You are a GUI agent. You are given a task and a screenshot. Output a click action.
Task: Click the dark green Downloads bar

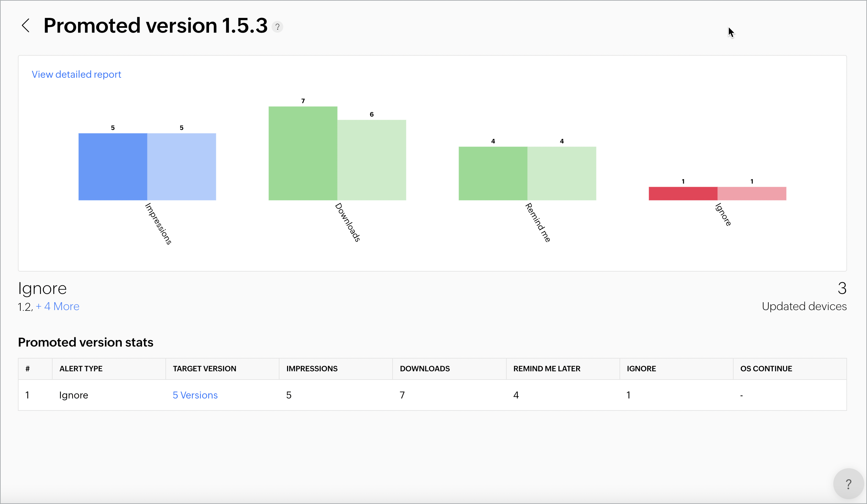coord(303,153)
